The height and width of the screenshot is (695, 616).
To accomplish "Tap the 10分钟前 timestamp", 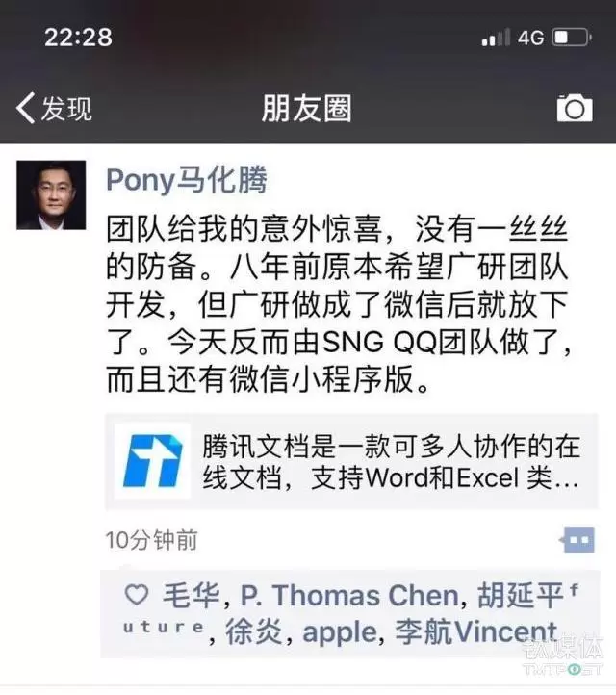I will pyautogui.click(x=151, y=540).
